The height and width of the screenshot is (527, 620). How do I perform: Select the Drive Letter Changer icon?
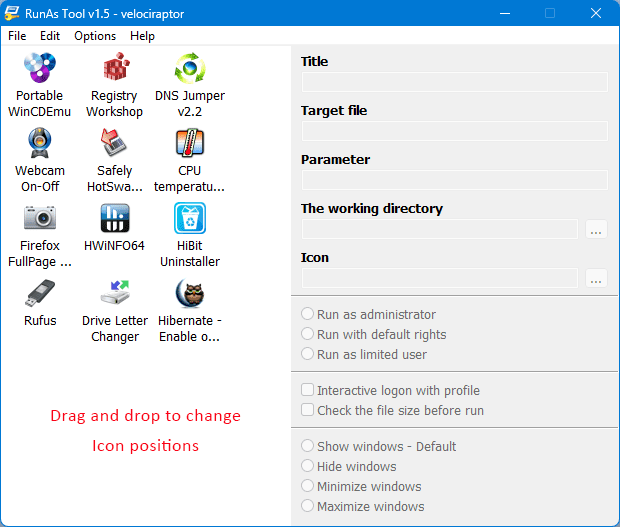(114, 293)
